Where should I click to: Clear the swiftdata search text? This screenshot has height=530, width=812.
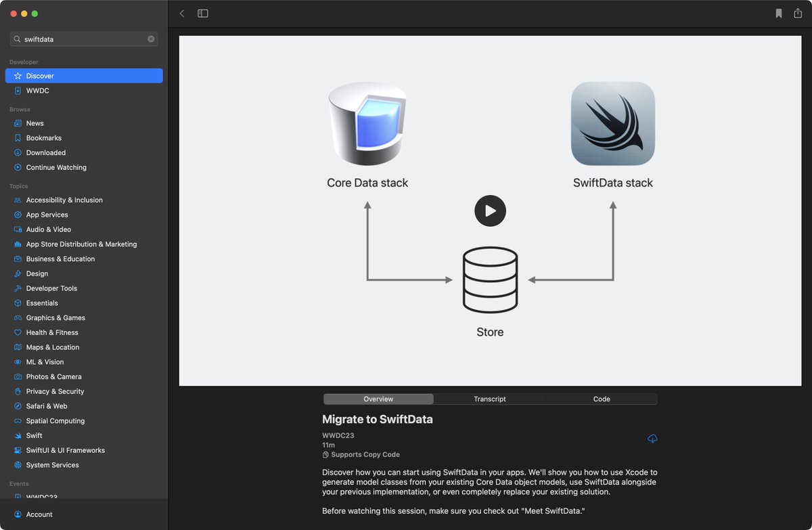click(151, 39)
